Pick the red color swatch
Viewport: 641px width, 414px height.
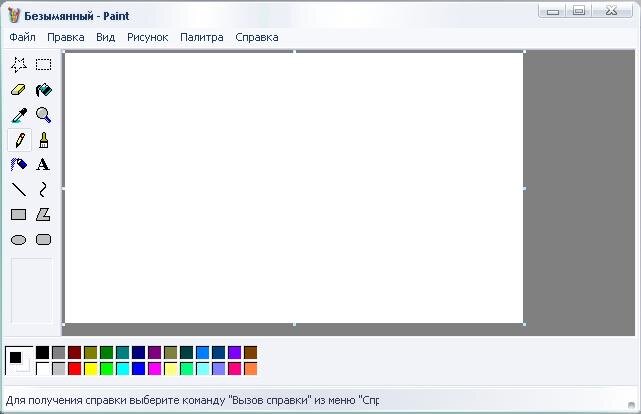tap(74, 369)
